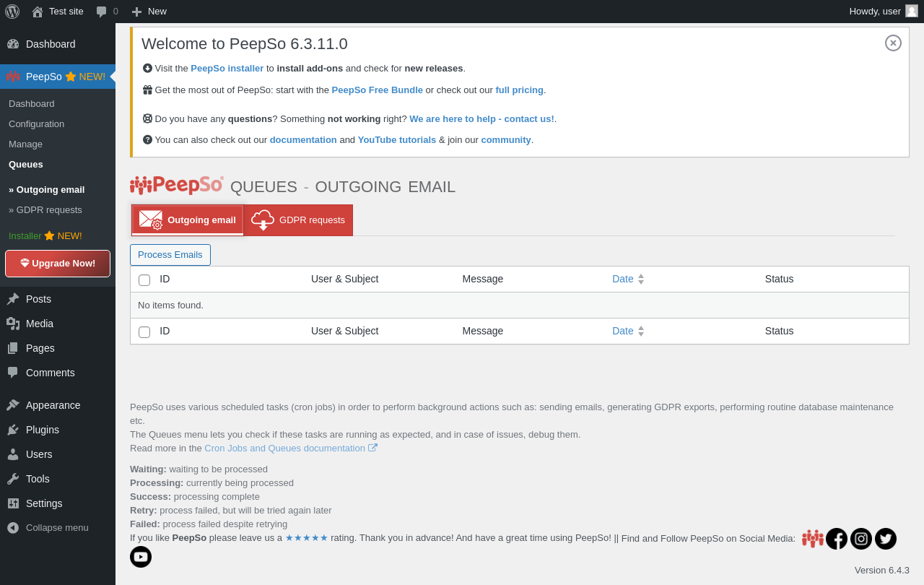Dismiss the PeepSo welcome notice
The image size is (924, 585).
click(893, 43)
